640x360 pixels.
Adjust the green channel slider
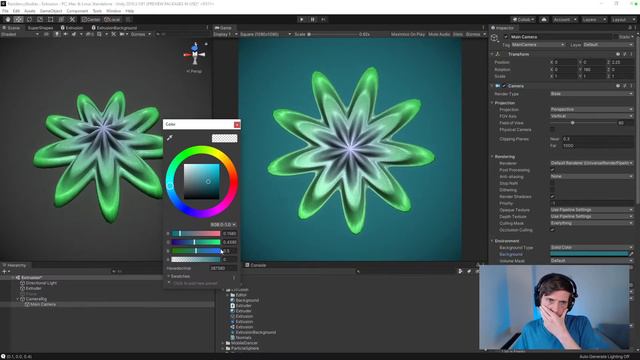pos(196,242)
